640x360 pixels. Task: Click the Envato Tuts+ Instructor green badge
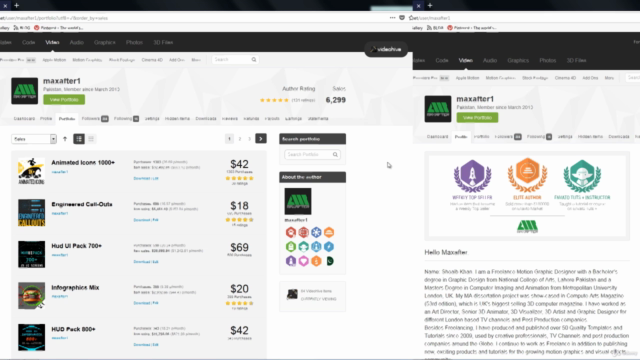[582, 176]
